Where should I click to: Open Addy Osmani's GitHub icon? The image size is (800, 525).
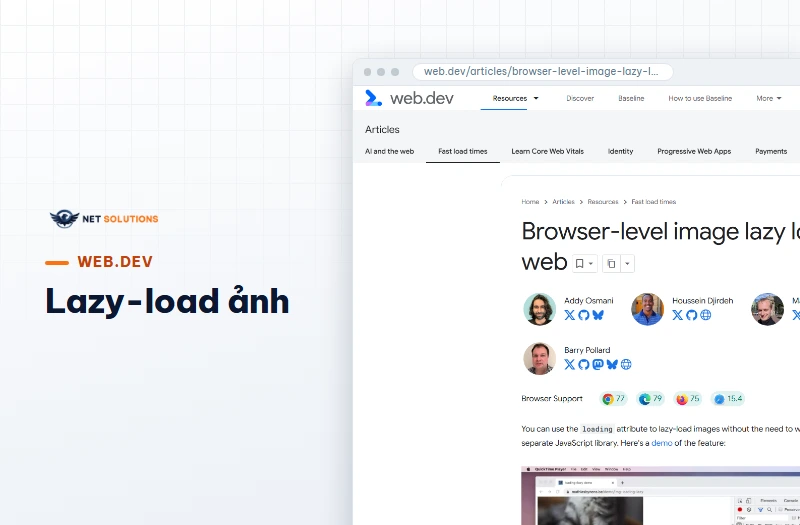point(584,315)
